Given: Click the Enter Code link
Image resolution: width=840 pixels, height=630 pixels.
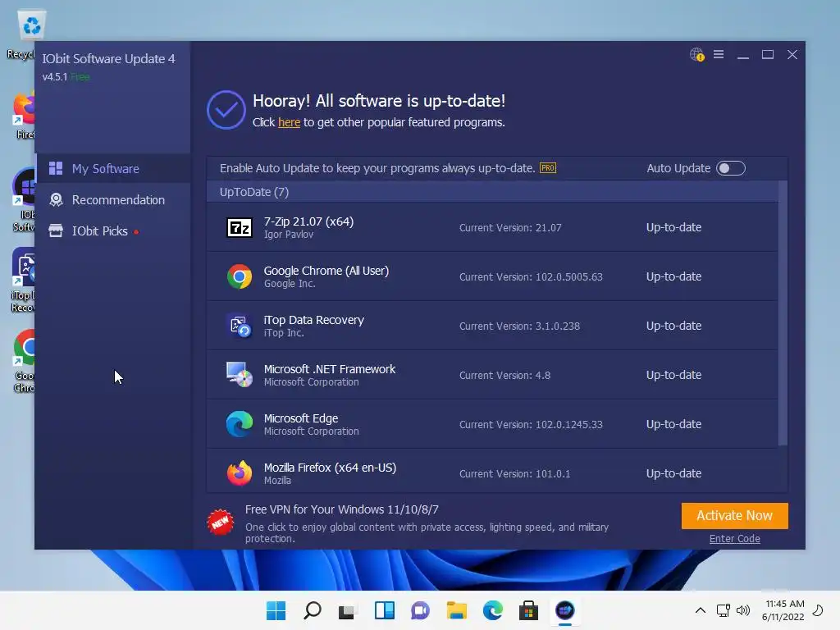Looking at the screenshot, I should (x=734, y=538).
